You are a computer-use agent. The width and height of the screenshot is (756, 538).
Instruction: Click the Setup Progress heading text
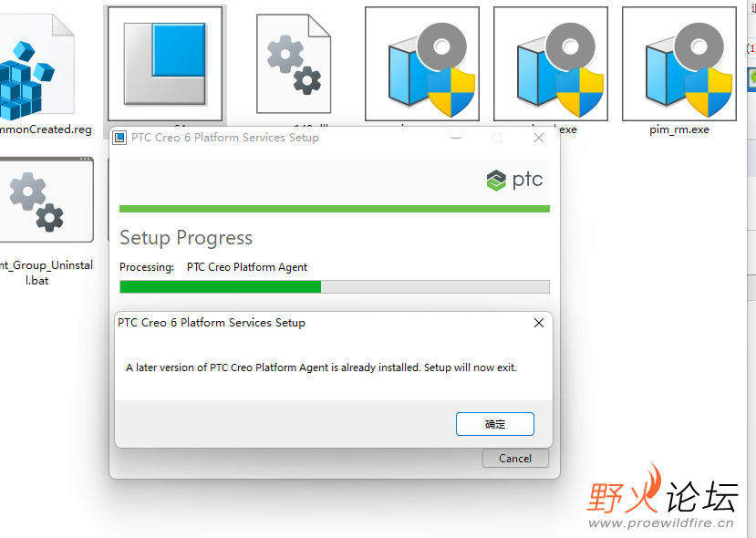pos(186,238)
